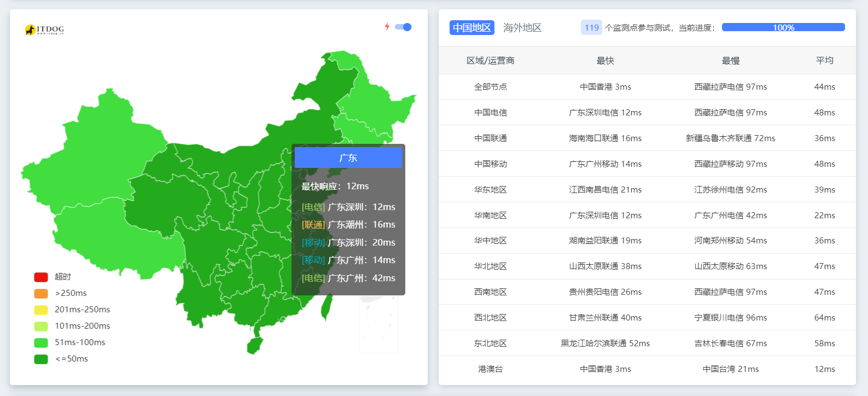Sort by the 平均 column header
Screen dimensions: 868x396
point(824,61)
